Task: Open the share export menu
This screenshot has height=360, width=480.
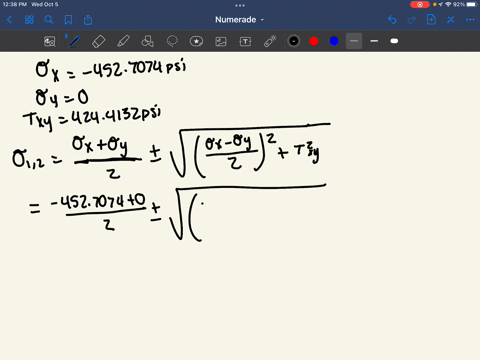Action: click(88, 20)
